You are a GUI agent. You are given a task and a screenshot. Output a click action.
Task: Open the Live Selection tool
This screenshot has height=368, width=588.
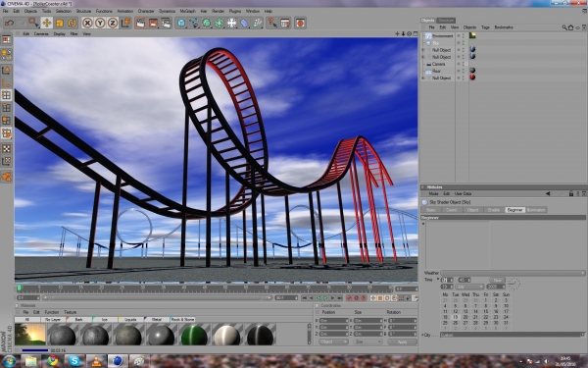[x=33, y=23]
